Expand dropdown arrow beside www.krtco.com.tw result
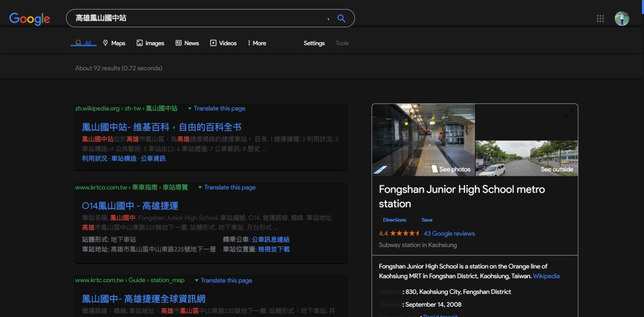 pyautogui.click(x=200, y=187)
